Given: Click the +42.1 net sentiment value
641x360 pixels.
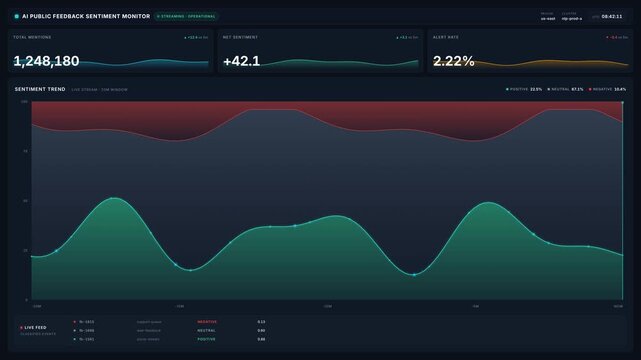Looking at the screenshot, I should click(242, 61).
